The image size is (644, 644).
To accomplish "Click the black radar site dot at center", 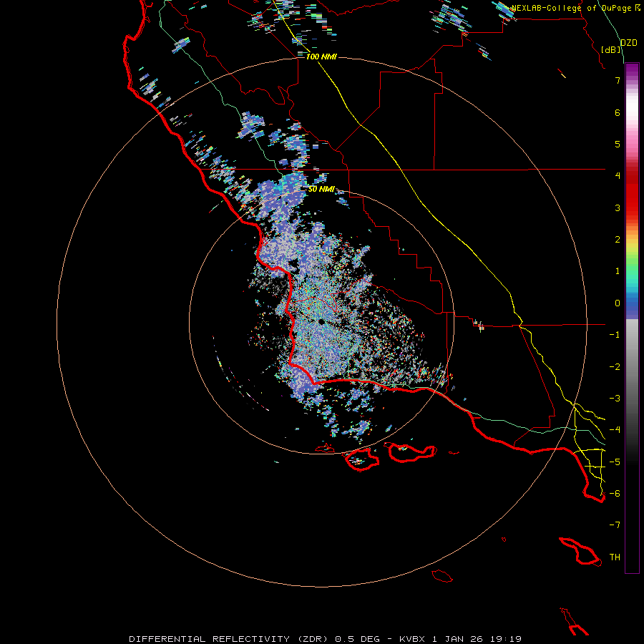I will point(321,322).
